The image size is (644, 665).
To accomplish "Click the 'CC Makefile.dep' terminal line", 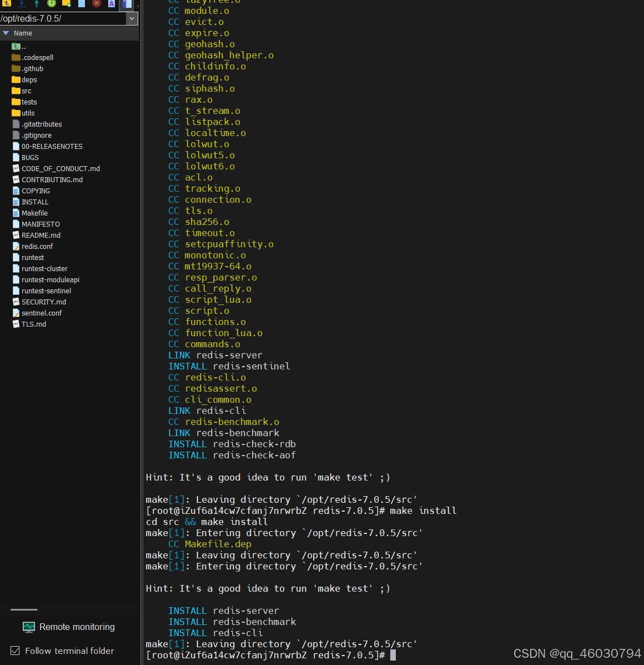I will 210,544.
